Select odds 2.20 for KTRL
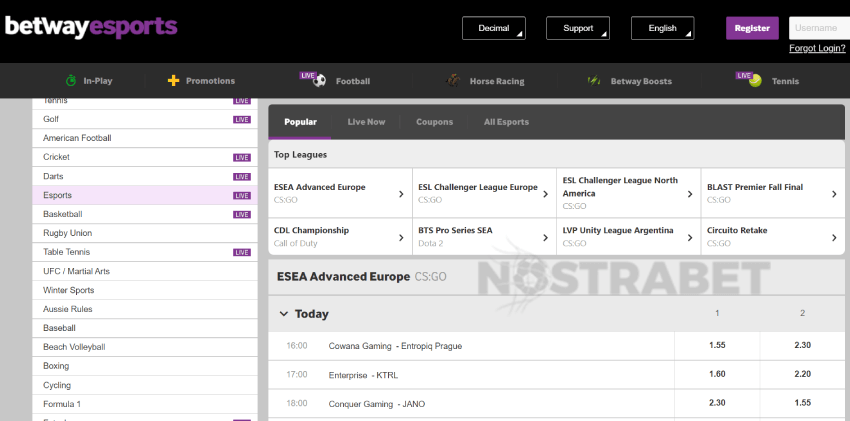Image resolution: width=850 pixels, height=421 pixels. pos(802,374)
